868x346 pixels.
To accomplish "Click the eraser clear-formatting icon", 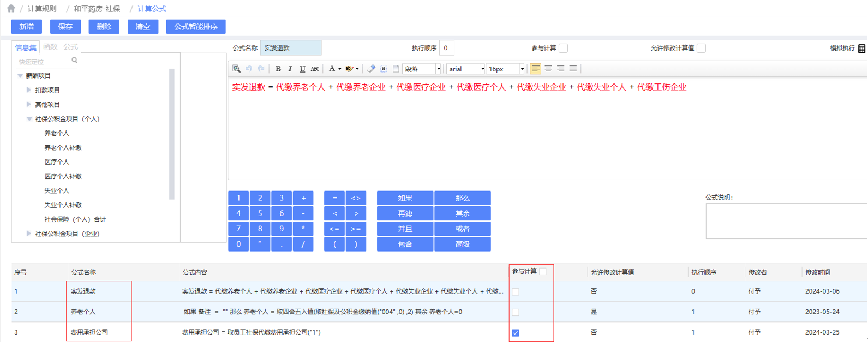I will click(x=371, y=69).
